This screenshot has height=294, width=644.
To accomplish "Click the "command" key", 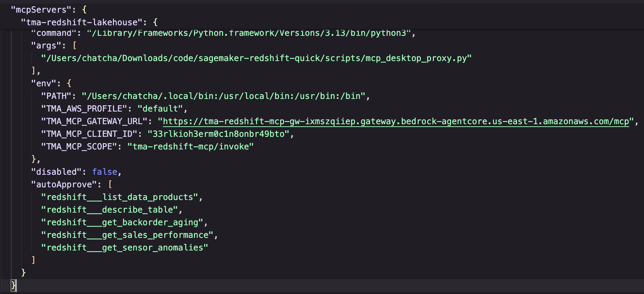I will (x=54, y=33).
